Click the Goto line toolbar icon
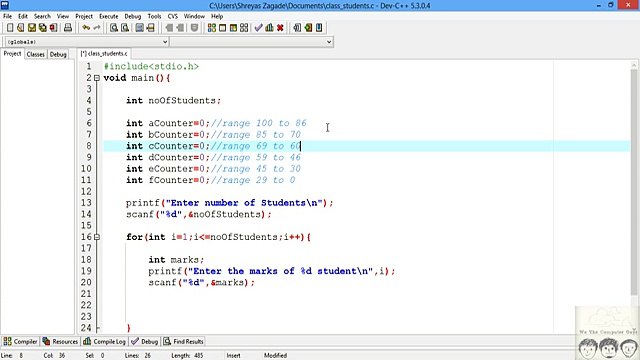 click(x=151, y=28)
